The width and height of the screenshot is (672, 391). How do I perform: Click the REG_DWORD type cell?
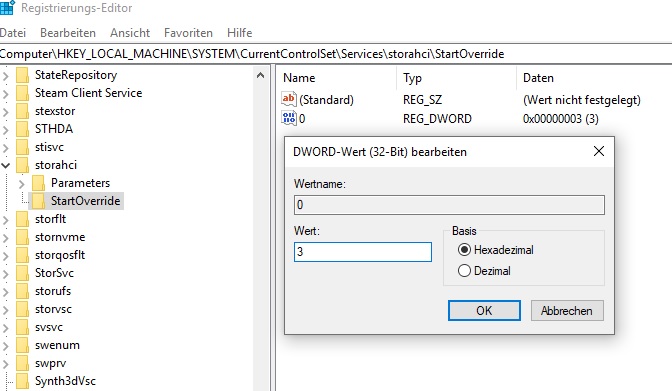click(437, 119)
